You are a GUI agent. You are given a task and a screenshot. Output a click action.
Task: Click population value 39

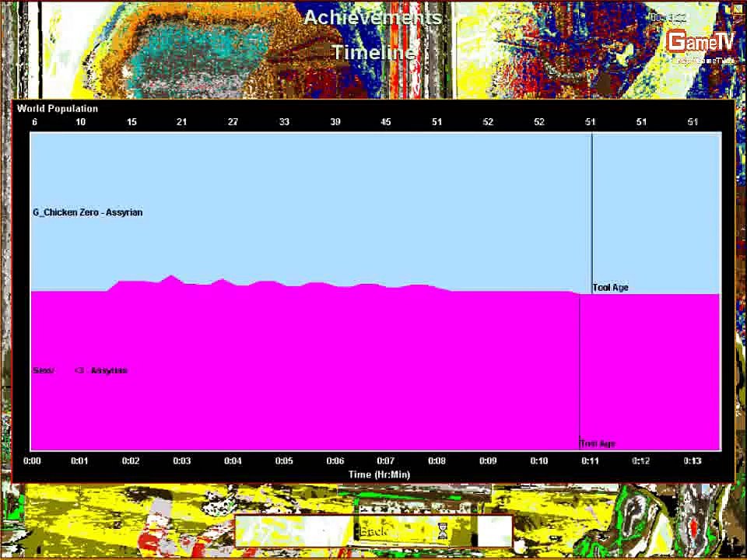tap(335, 122)
